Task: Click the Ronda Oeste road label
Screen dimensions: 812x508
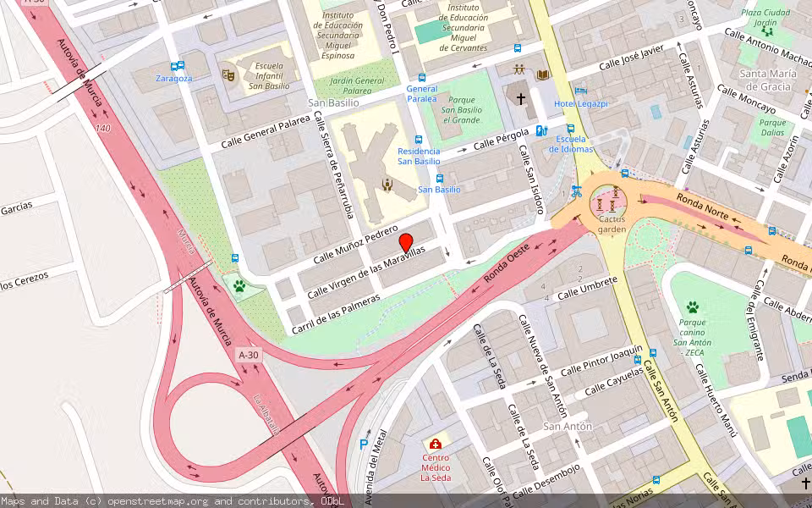Action: [507, 262]
